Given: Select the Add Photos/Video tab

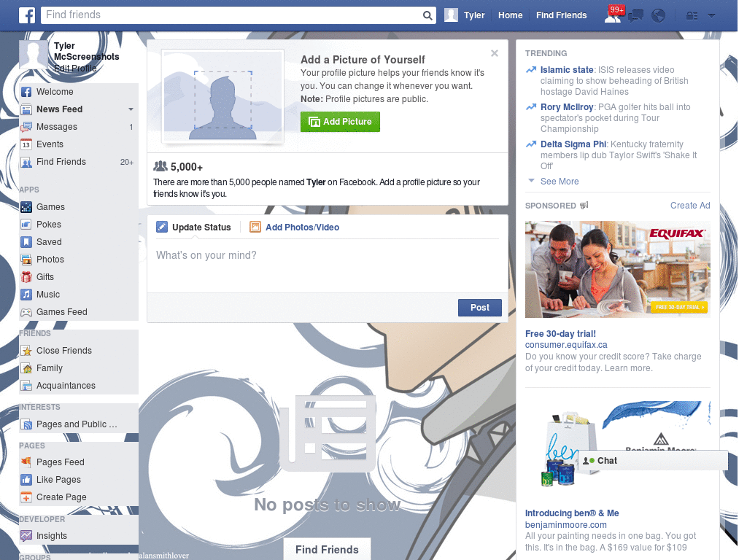Looking at the screenshot, I should [295, 227].
